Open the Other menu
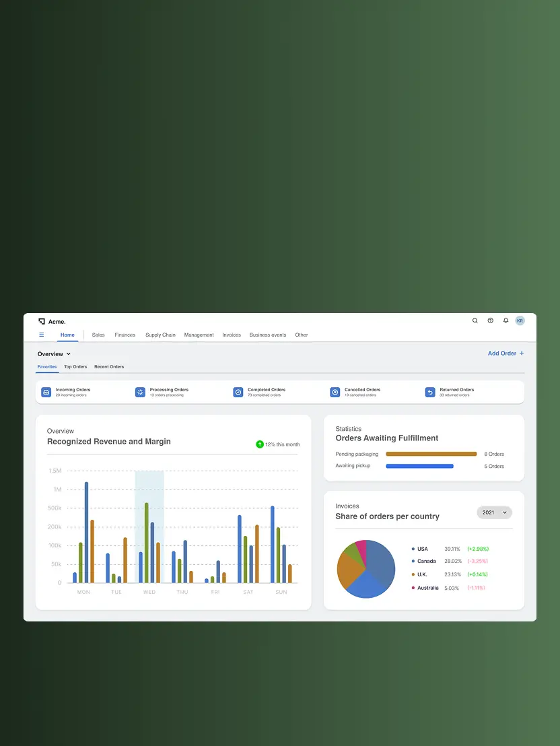The width and height of the screenshot is (560, 746). tap(301, 335)
